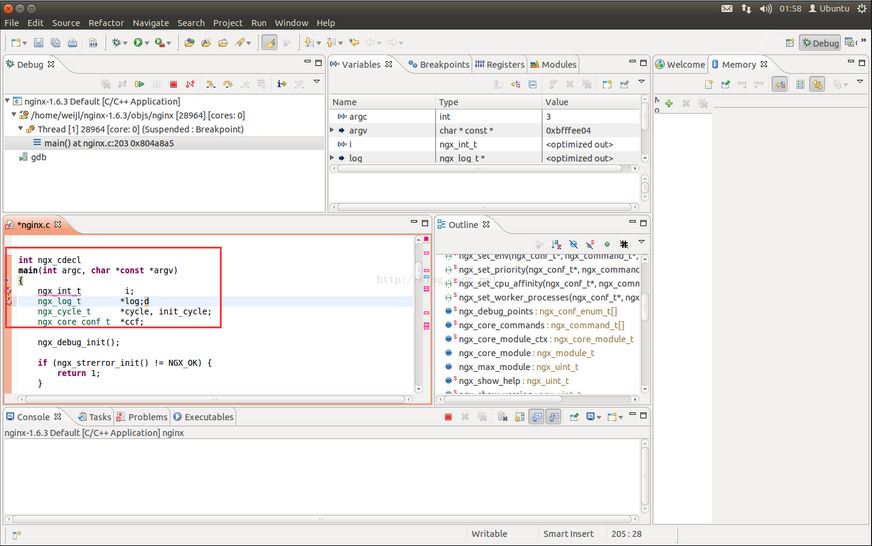The image size is (872, 546).
Task: Toggle Instruction Stepping Mode icon
Action: (281, 84)
